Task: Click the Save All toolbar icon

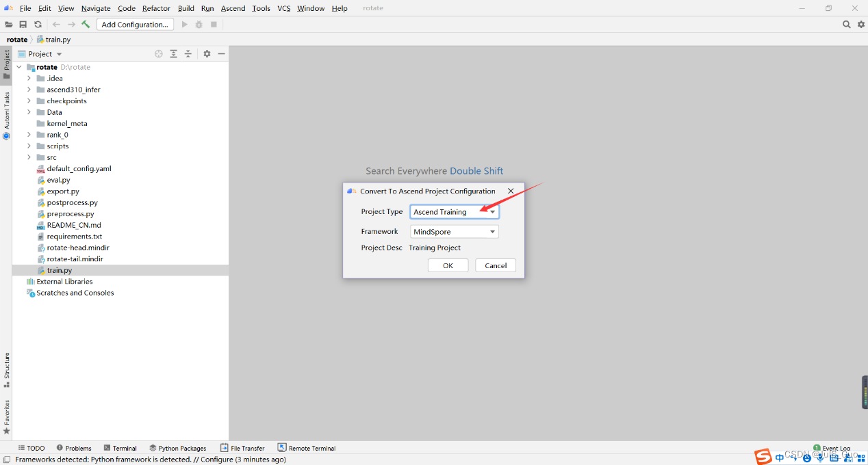Action: tap(23, 25)
